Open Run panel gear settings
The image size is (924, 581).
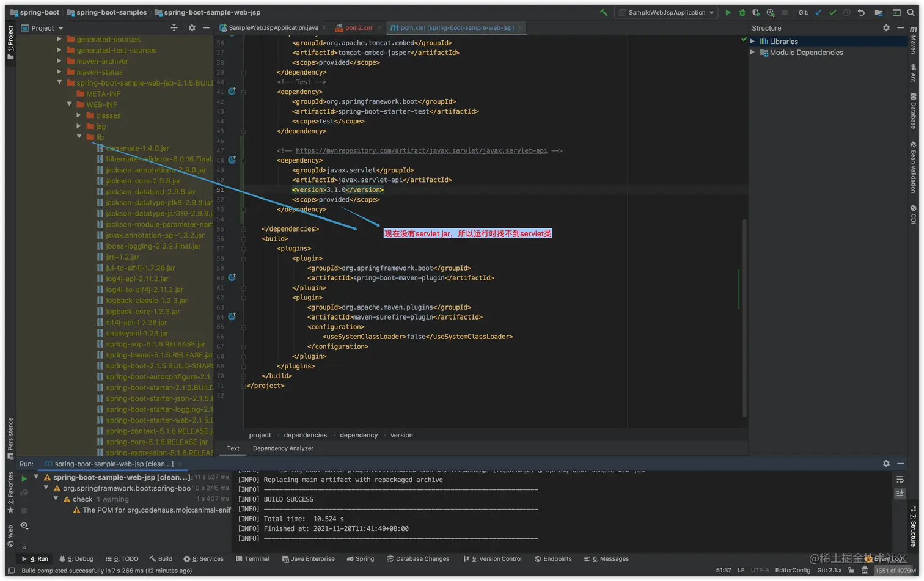click(x=886, y=464)
